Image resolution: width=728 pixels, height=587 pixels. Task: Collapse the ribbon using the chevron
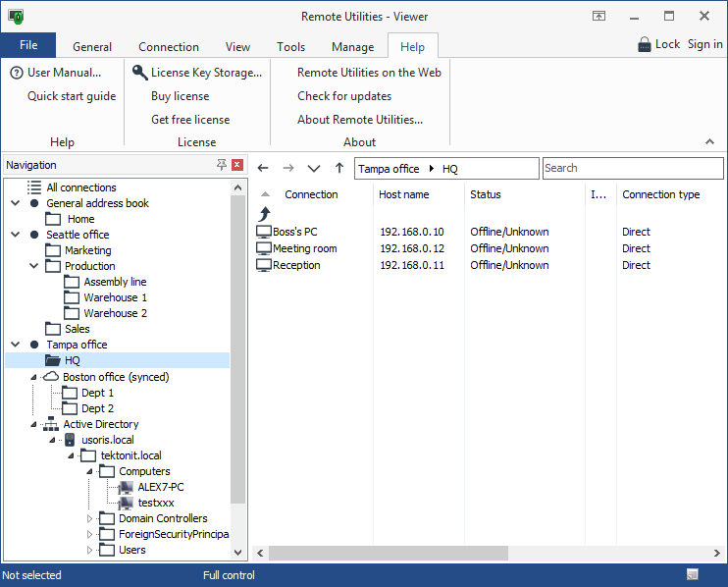pos(710,142)
